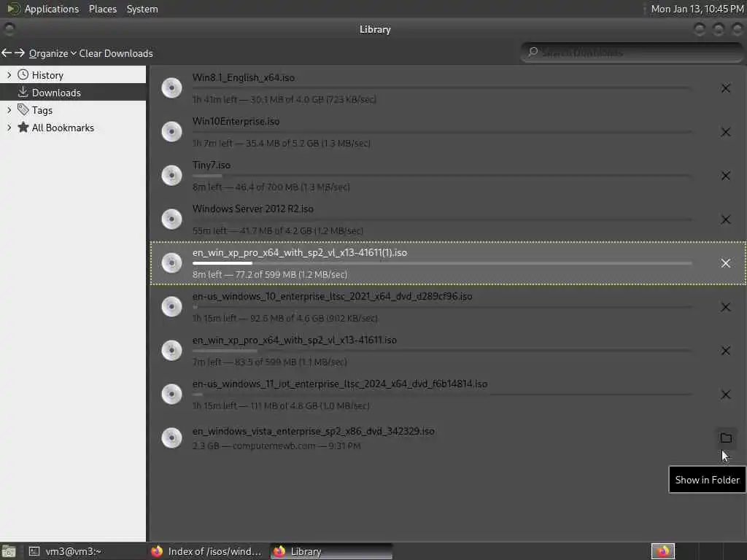Select the Tiny7.iso file name
The width and height of the screenshot is (747, 560).
click(212, 166)
